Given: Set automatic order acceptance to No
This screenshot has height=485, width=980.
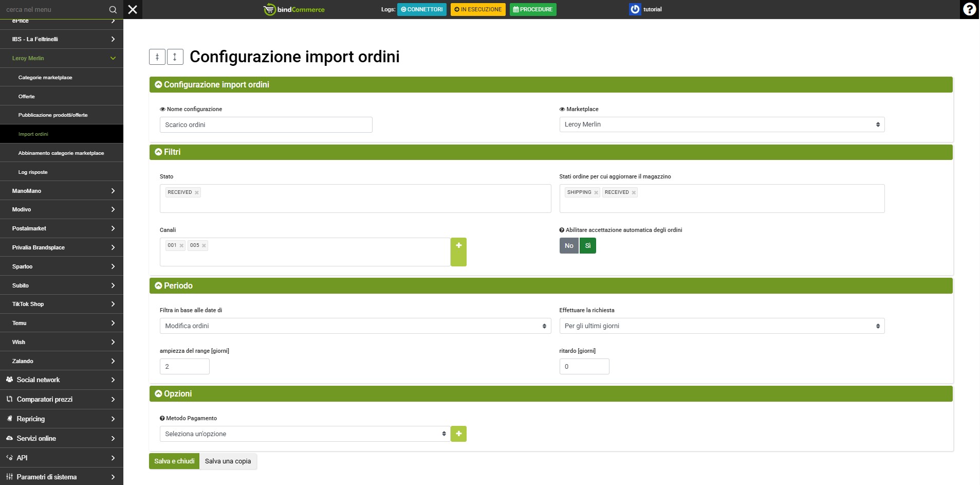Looking at the screenshot, I should pos(569,246).
